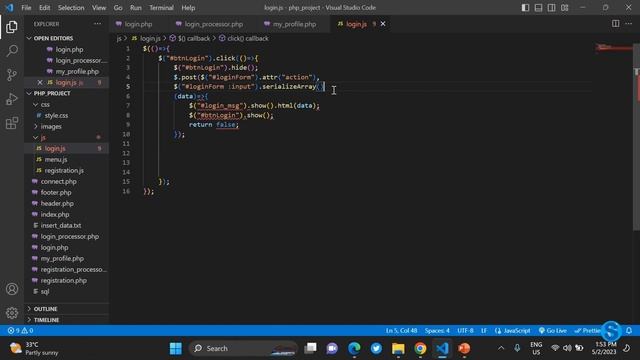640x360 pixels.
Task: Collapse the js folder
Action: tap(43, 138)
